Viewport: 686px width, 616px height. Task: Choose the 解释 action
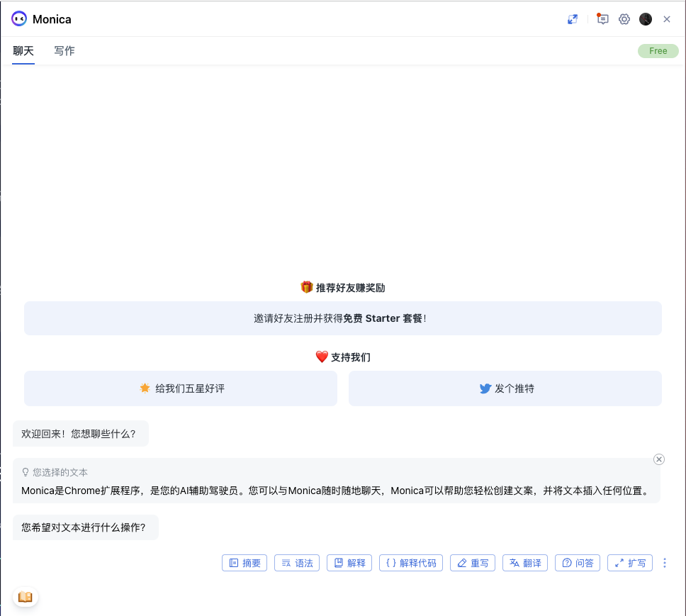tap(349, 563)
